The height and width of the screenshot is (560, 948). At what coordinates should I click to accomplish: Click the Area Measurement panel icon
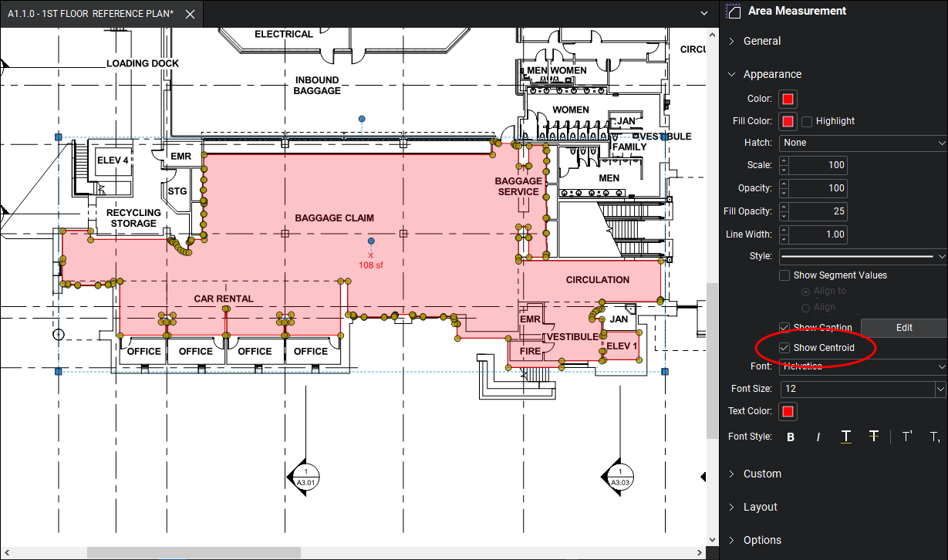coord(734,12)
